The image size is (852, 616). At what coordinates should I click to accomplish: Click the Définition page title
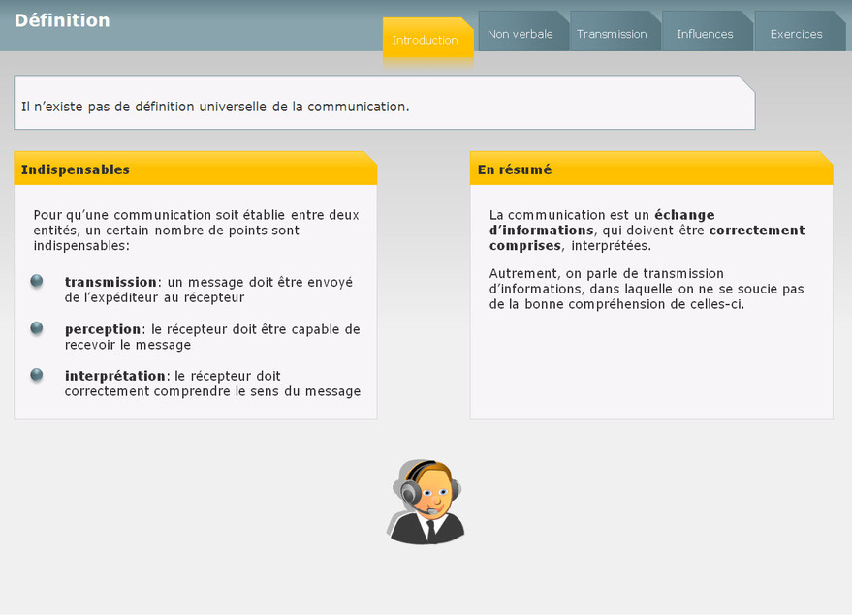pyautogui.click(x=62, y=20)
